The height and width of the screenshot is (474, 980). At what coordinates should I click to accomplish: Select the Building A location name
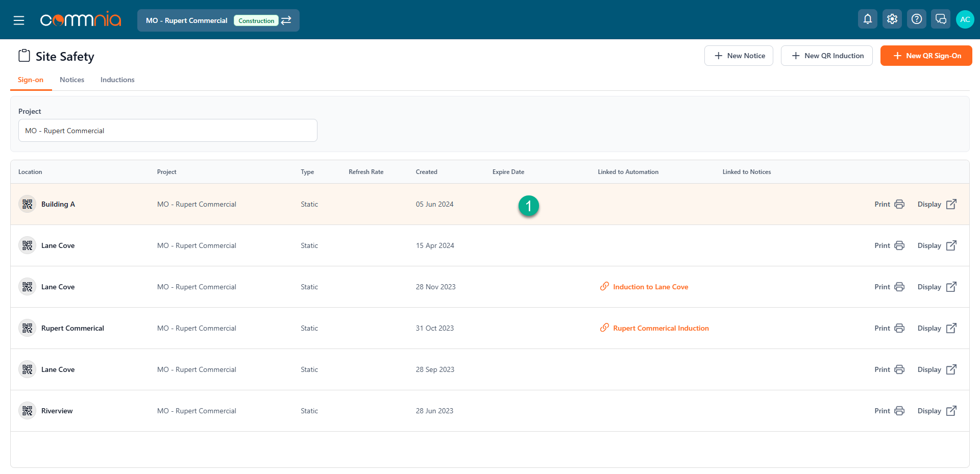pyautogui.click(x=58, y=204)
